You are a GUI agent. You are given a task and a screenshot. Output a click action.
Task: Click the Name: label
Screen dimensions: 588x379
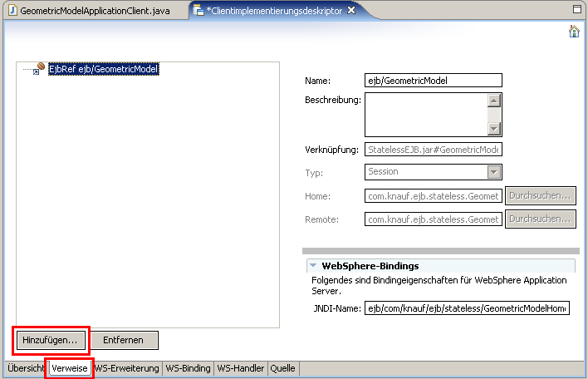(x=317, y=81)
